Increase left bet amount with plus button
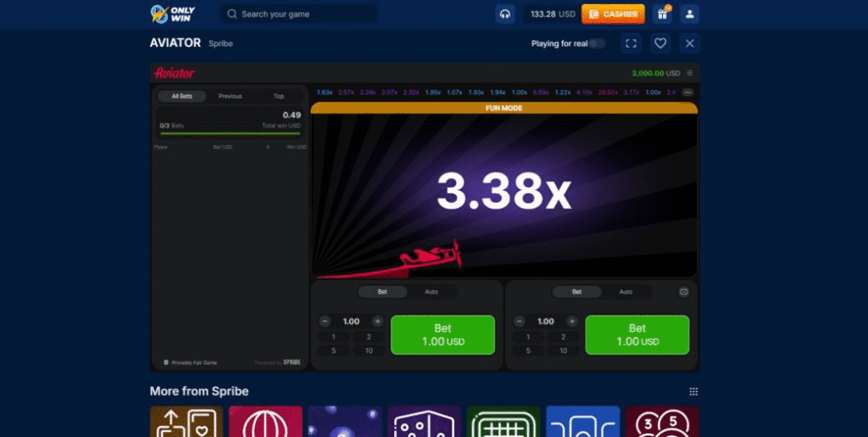 coord(377,322)
